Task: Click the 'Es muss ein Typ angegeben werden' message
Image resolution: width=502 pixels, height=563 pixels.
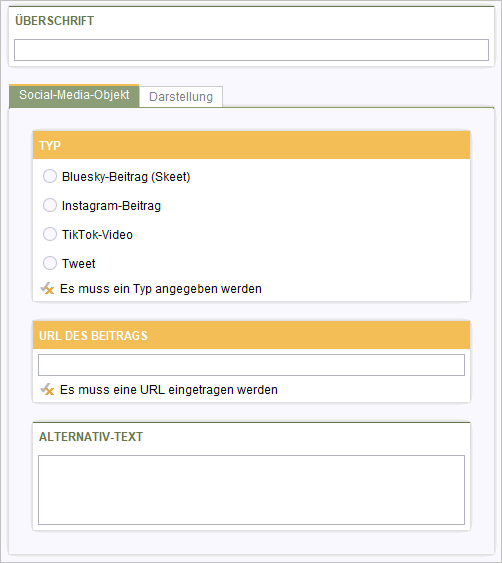Action: [x=161, y=289]
